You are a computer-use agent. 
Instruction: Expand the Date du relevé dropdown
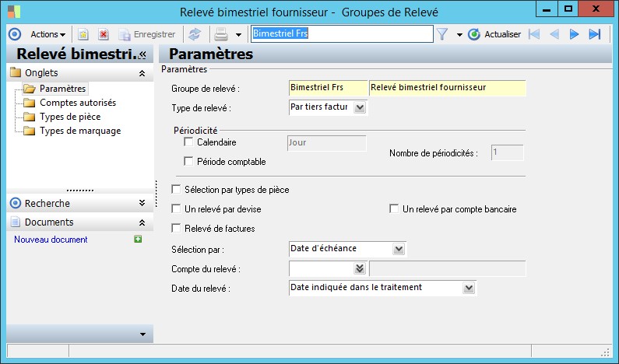pos(468,288)
